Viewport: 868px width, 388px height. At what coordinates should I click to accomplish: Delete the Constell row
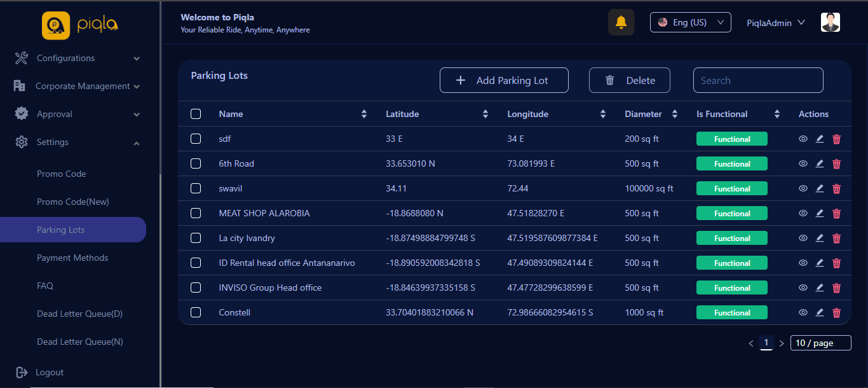click(x=836, y=312)
